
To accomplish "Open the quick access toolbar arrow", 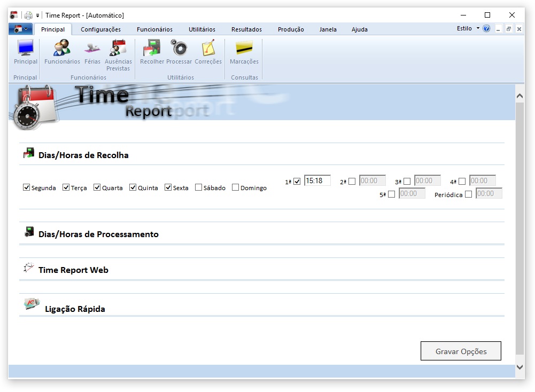I will (x=37, y=15).
